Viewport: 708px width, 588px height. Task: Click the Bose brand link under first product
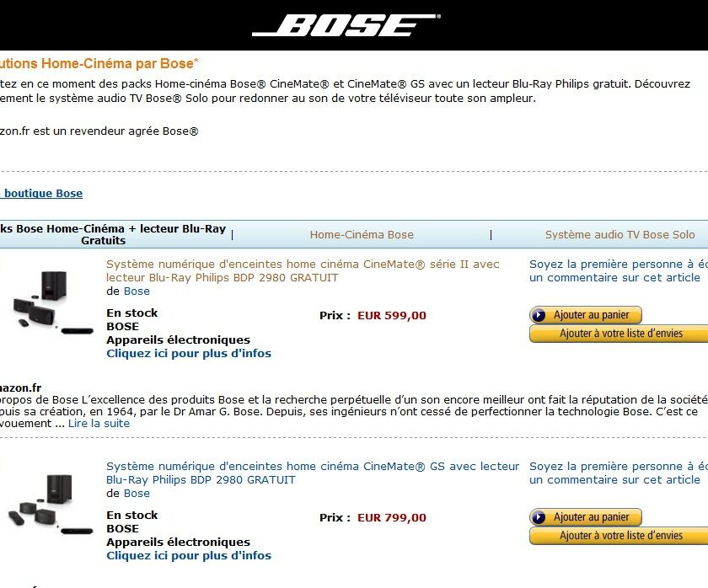[x=137, y=291]
